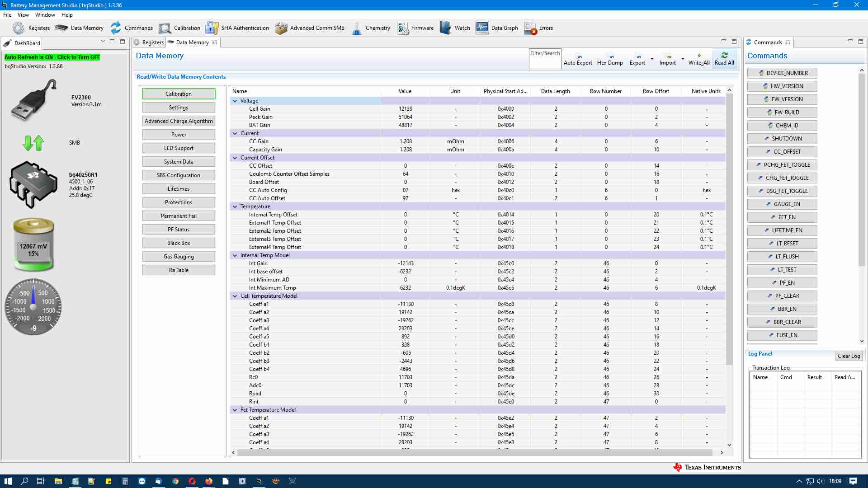Click the Read All toolbar icon

point(724,58)
